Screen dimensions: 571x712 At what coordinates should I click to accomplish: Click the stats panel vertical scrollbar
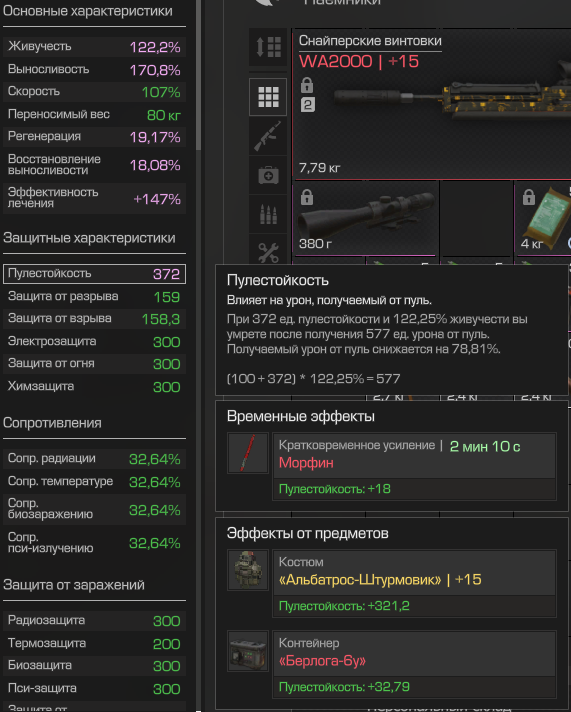coord(199,75)
